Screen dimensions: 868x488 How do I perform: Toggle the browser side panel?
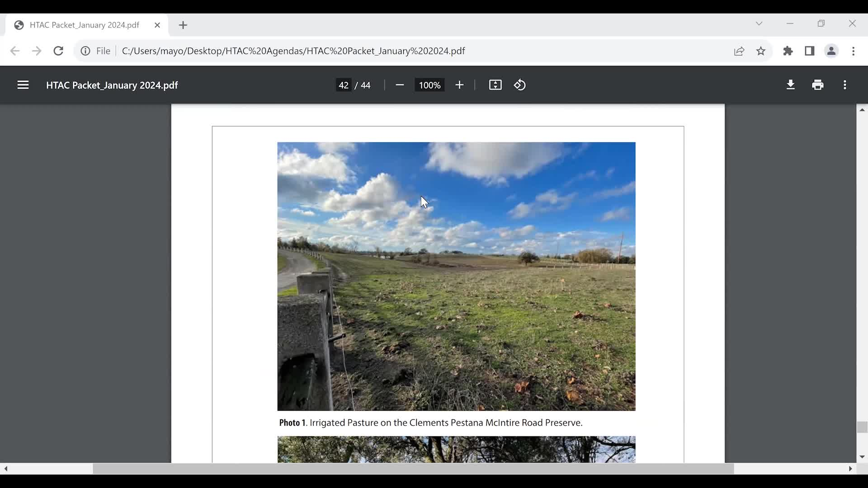click(x=810, y=51)
